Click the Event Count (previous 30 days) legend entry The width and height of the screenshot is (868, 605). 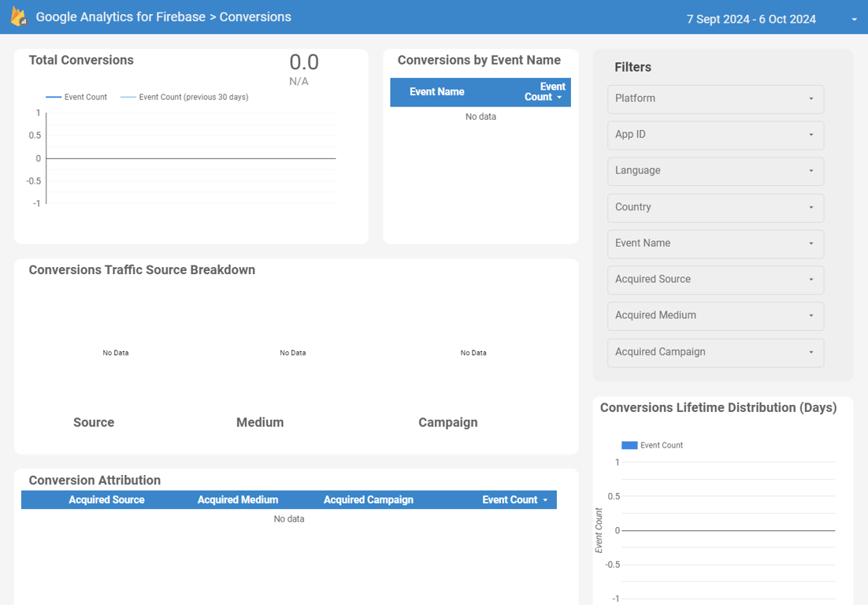184,97
